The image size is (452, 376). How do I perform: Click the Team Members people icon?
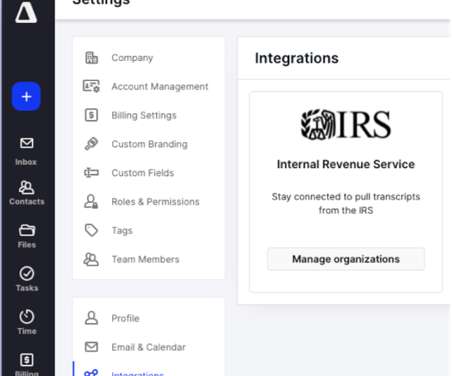pyautogui.click(x=91, y=259)
